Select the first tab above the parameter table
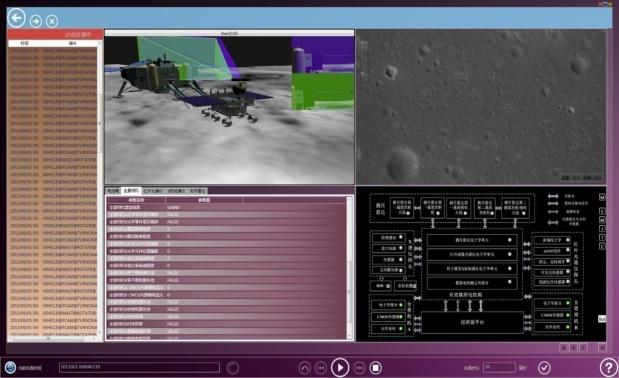This screenshot has width=619, height=378. pyautogui.click(x=113, y=191)
